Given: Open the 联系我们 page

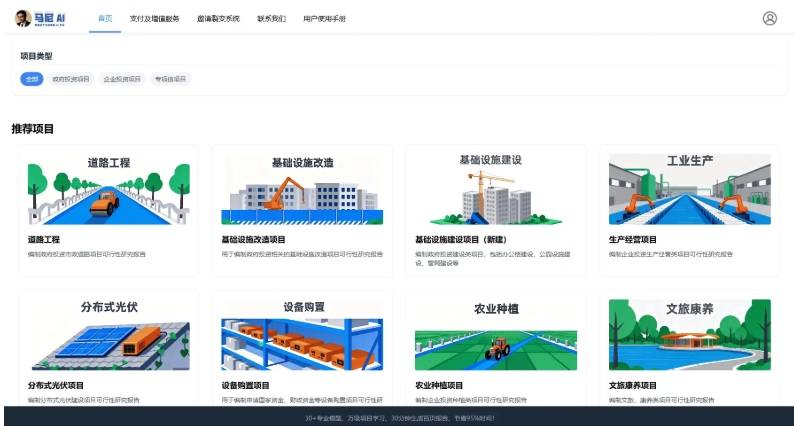Looking at the screenshot, I should (271, 18).
